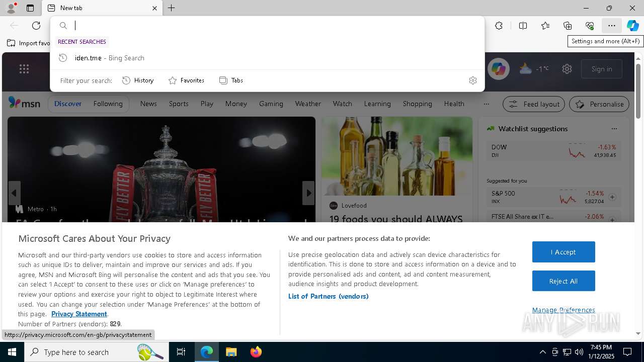Open page settings gear icon
Screen dimensions: 644x362
point(567,69)
